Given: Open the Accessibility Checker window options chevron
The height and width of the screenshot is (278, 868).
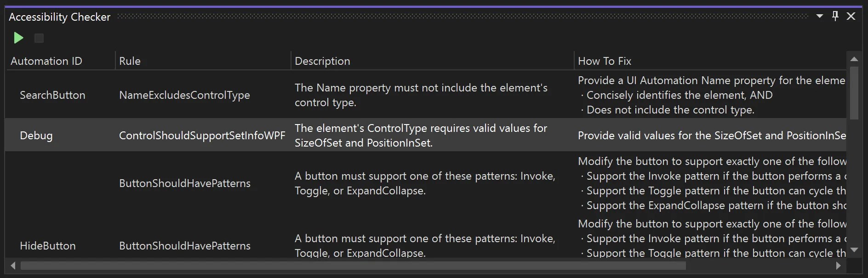Looking at the screenshot, I should pos(820,16).
